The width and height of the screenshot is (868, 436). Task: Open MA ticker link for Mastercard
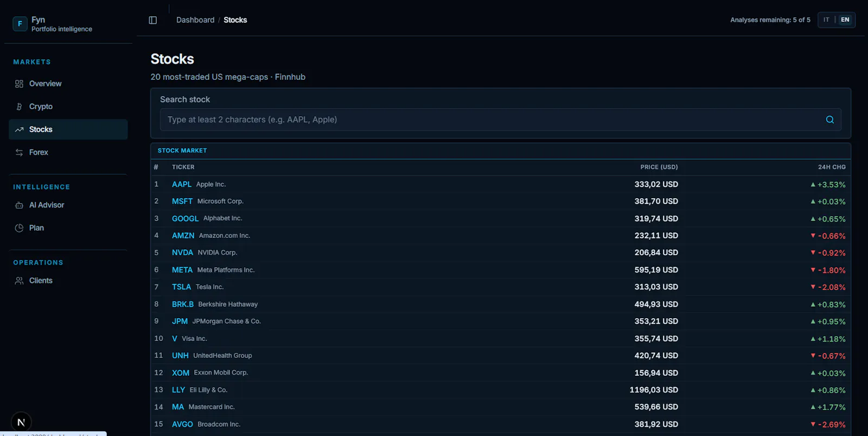(178, 407)
